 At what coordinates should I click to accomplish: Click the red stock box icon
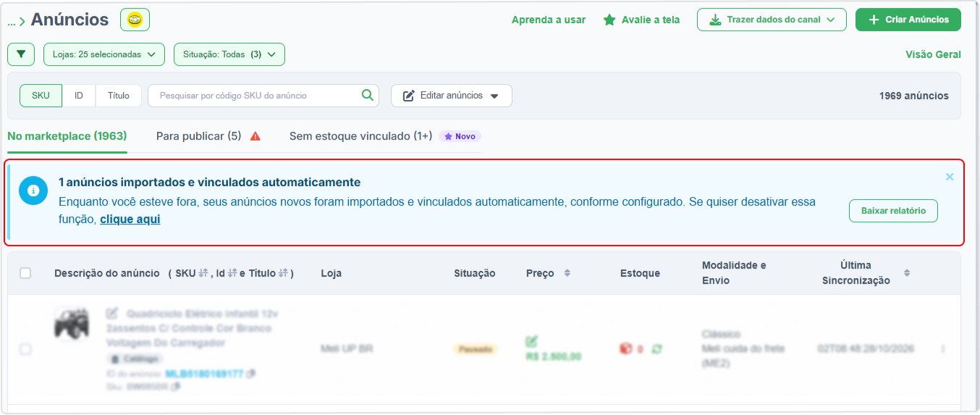[625, 349]
